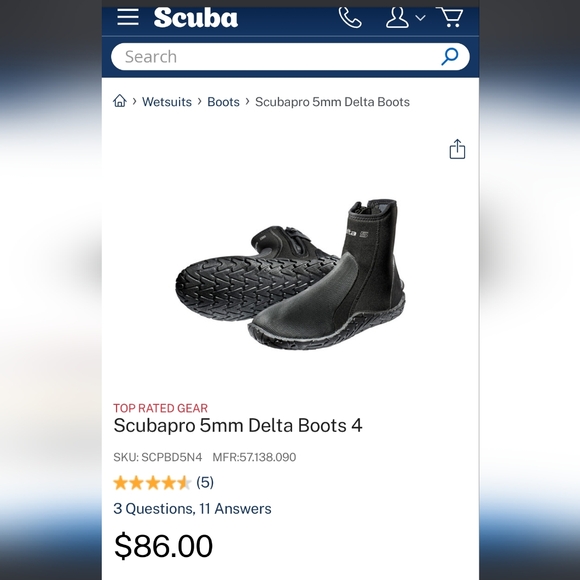
Task: Open the user account icon
Action: [397, 17]
